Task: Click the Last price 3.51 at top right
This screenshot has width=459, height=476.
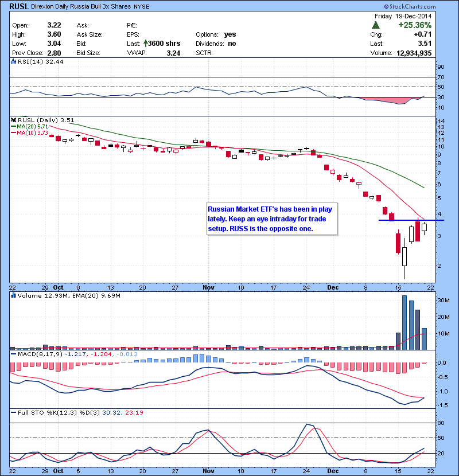Action: tap(425, 44)
